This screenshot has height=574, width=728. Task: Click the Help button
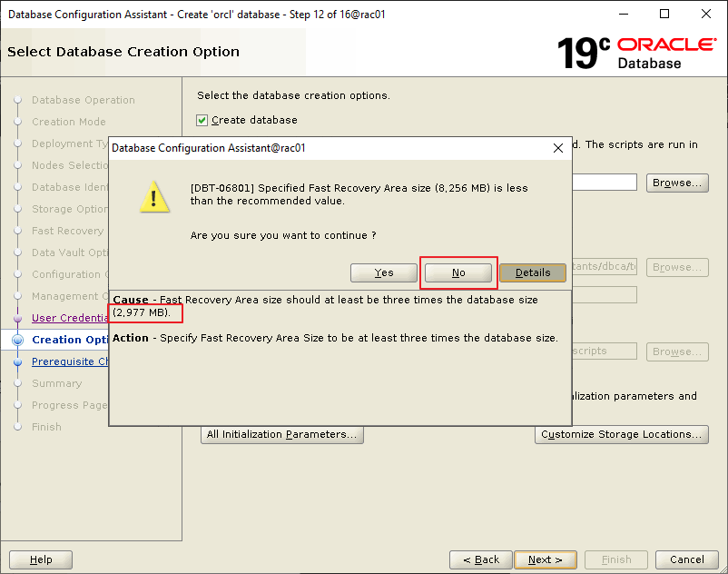pyautogui.click(x=41, y=559)
